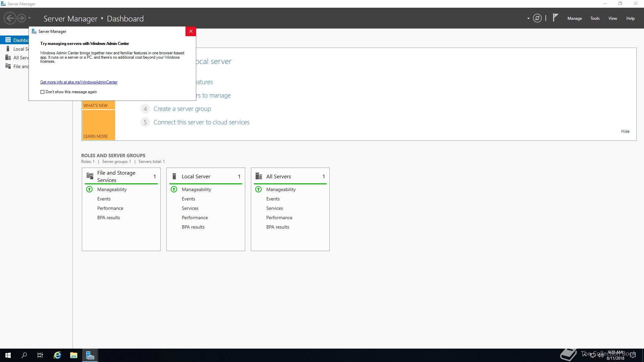
Task: Open the navigation history dropdown arrow
Action: point(30,18)
